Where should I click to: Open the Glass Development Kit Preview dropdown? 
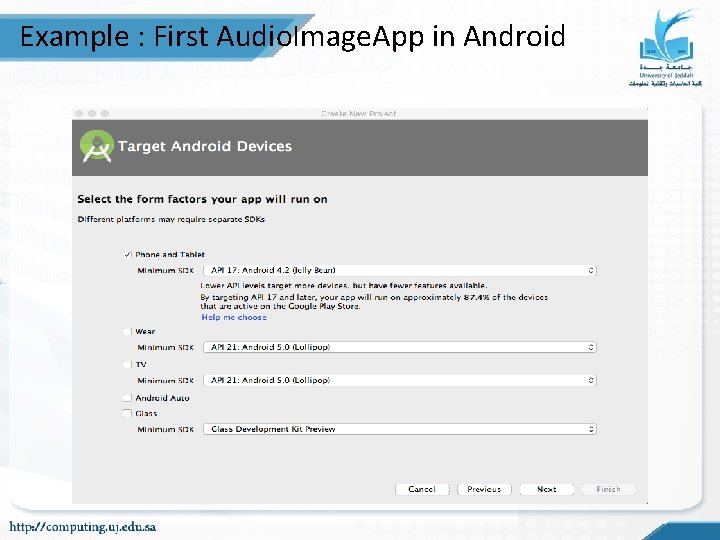pos(399,429)
